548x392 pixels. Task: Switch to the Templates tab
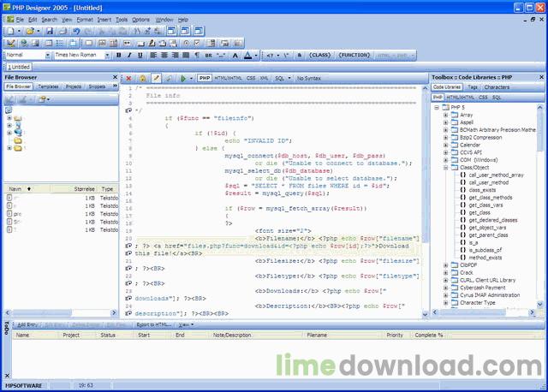pyautogui.click(x=48, y=86)
